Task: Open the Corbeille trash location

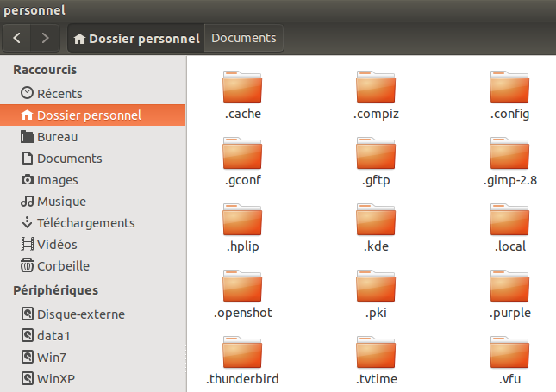Action: [x=63, y=266]
